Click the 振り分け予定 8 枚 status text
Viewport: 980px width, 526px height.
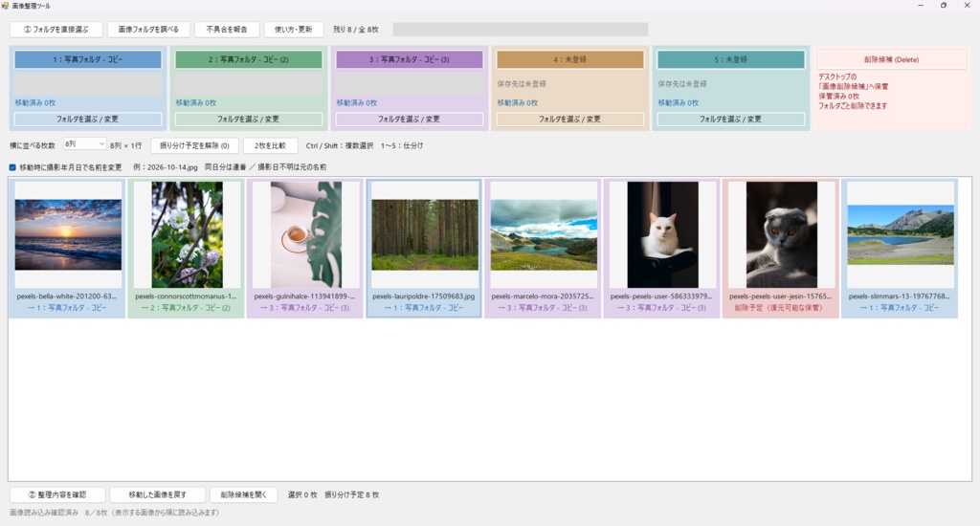352,494
